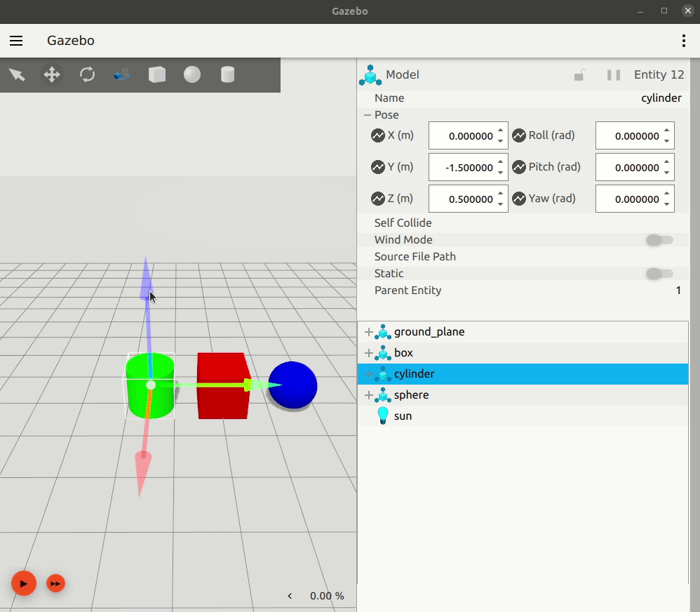Activate the select mode arrow tool
The image size is (700, 612).
tap(17, 74)
